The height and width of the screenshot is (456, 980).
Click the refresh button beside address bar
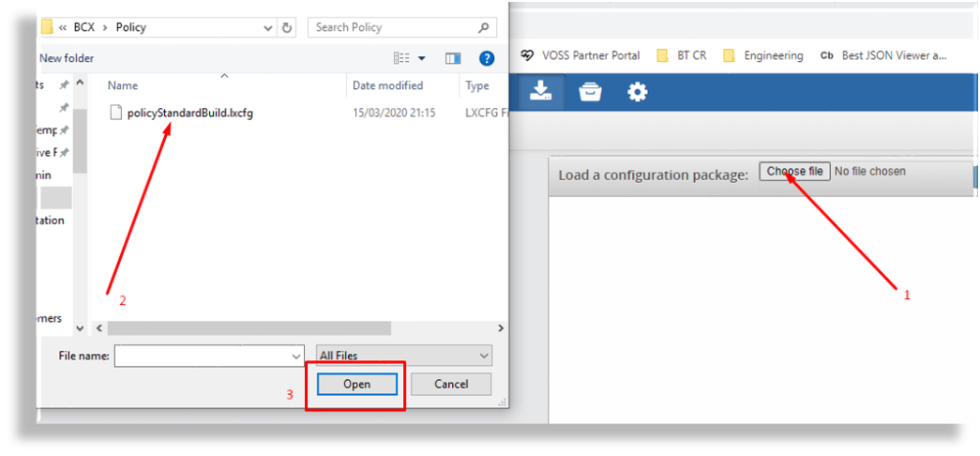288,27
